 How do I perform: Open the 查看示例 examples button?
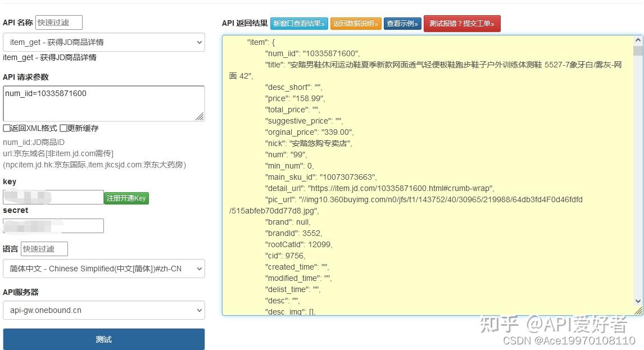pyautogui.click(x=402, y=24)
